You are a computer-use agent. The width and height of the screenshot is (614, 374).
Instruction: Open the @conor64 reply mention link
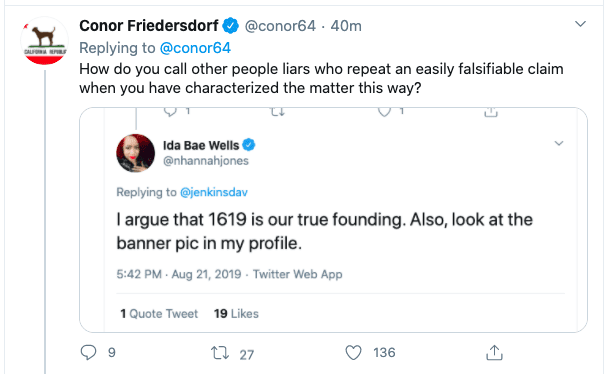tap(195, 48)
